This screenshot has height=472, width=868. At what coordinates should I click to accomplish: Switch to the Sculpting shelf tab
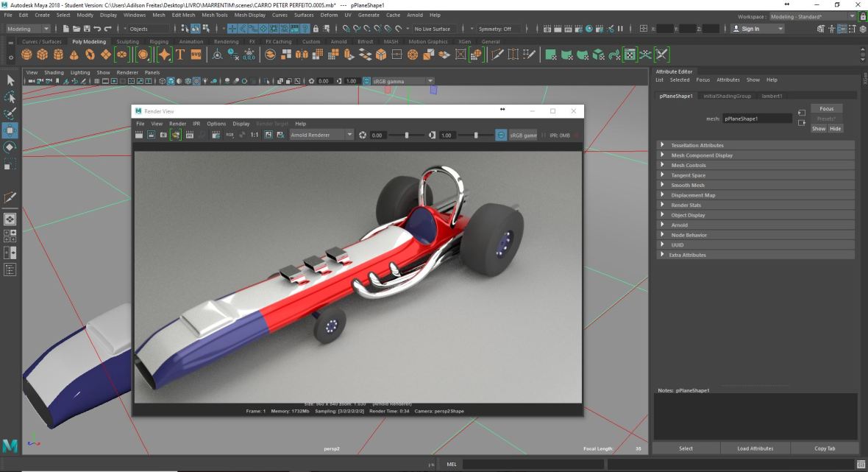[x=127, y=42]
